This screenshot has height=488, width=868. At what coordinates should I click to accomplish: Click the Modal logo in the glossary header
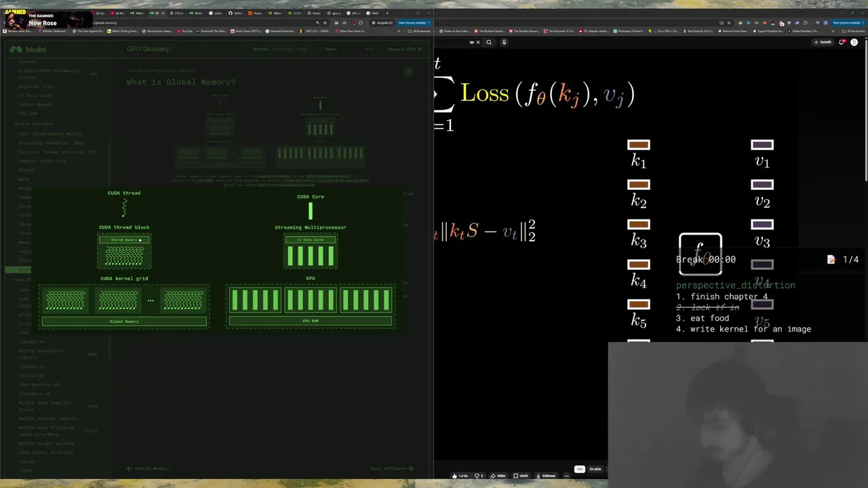coord(28,49)
